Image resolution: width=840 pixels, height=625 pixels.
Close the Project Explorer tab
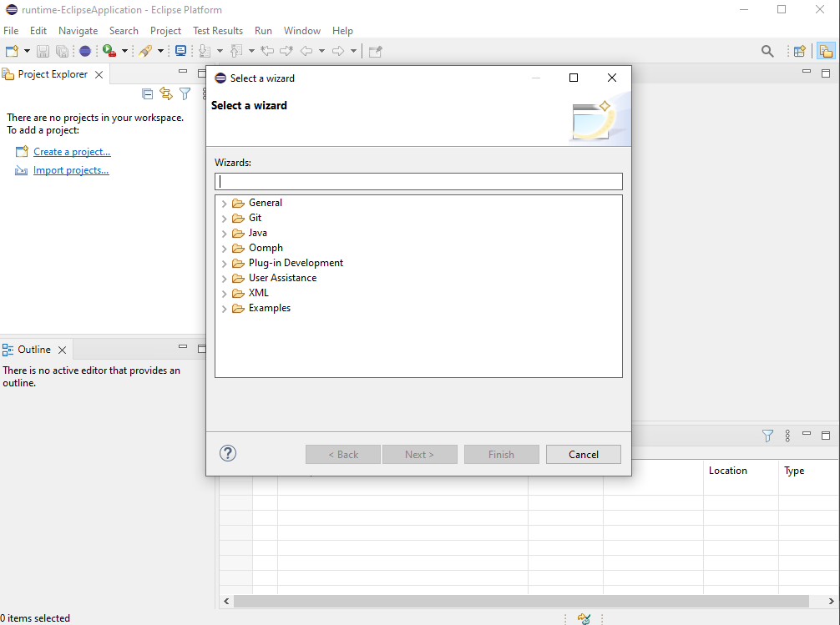click(99, 74)
